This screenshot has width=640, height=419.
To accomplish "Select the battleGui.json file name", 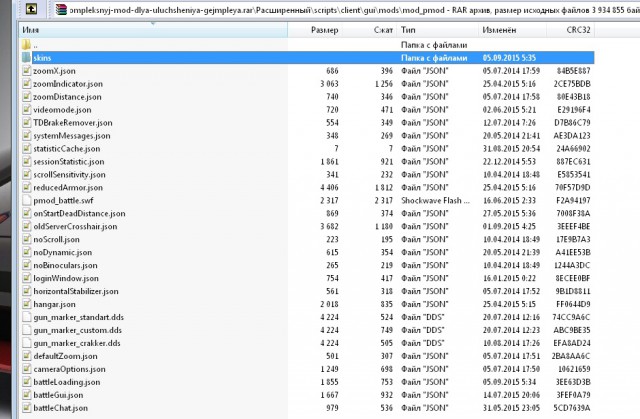I will tap(58, 395).
